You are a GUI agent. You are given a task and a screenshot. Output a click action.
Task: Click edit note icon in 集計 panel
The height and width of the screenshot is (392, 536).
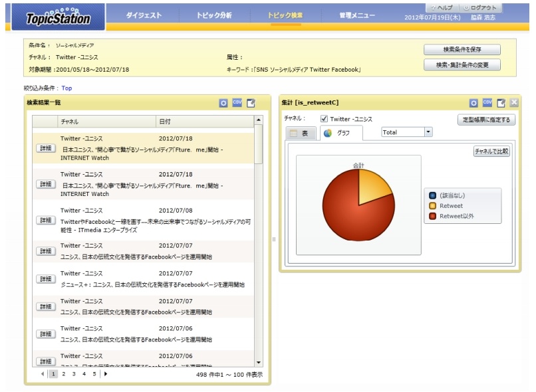click(x=501, y=103)
